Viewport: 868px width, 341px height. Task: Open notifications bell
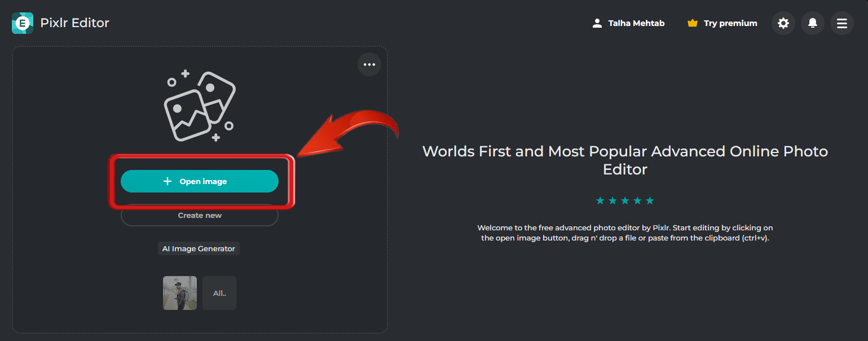[x=813, y=23]
